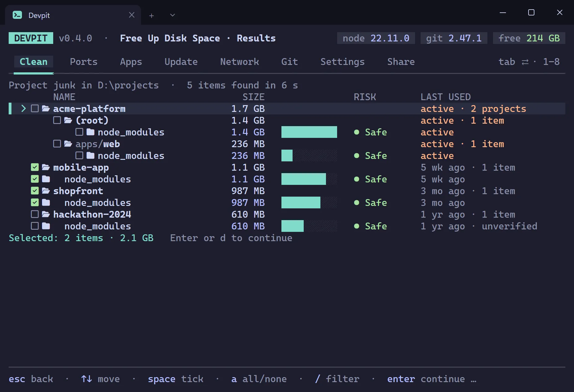Tick the hackathon-2024 checkbox

[x=35, y=214]
